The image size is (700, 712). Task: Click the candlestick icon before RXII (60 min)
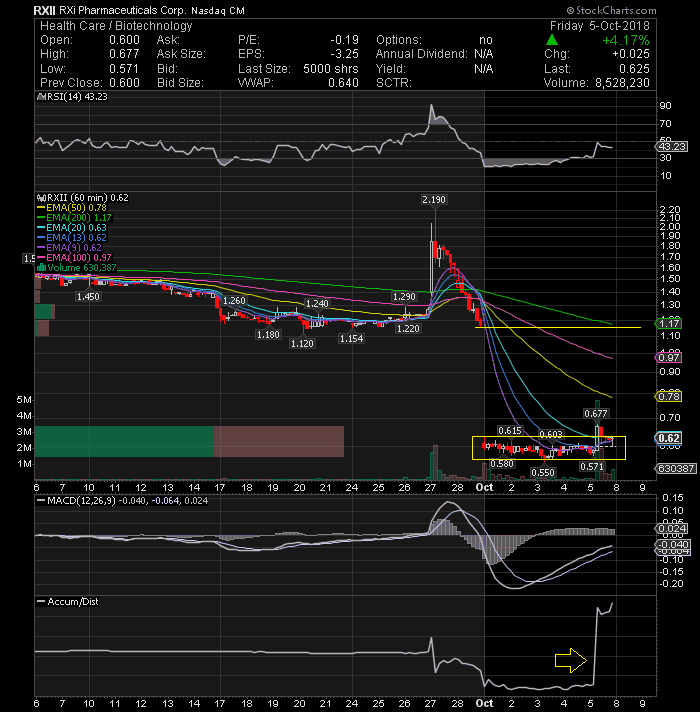(41, 198)
